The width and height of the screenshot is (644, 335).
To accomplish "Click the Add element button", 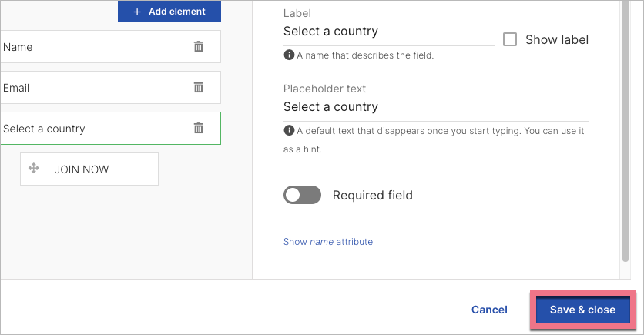I will click(x=169, y=12).
